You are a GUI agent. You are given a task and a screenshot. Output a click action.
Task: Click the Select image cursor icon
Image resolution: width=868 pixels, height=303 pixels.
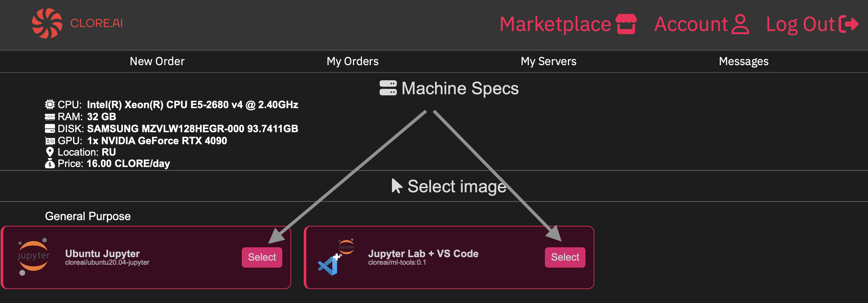[x=396, y=186]
